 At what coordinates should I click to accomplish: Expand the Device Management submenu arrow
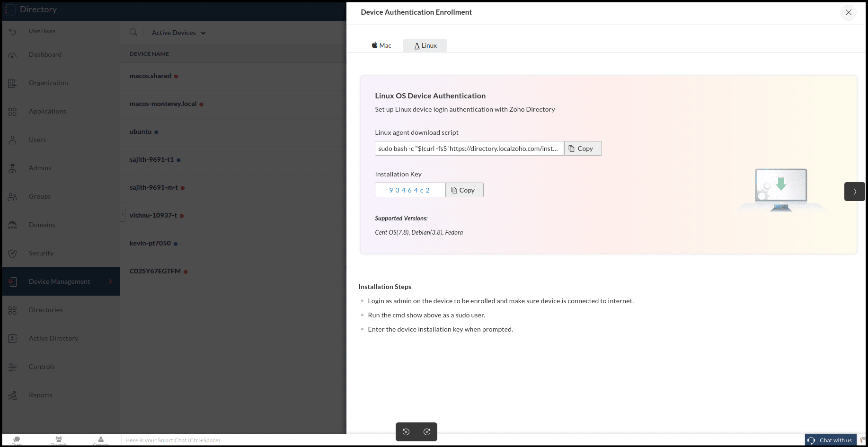pyautogui.click(x=110, y=282)
